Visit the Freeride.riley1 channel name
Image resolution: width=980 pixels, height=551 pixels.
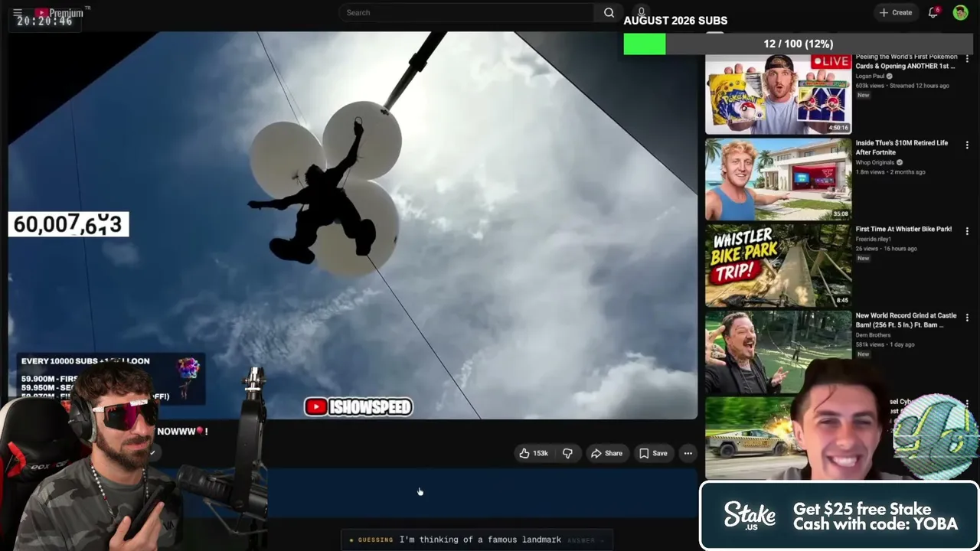(x=874, y=239)
